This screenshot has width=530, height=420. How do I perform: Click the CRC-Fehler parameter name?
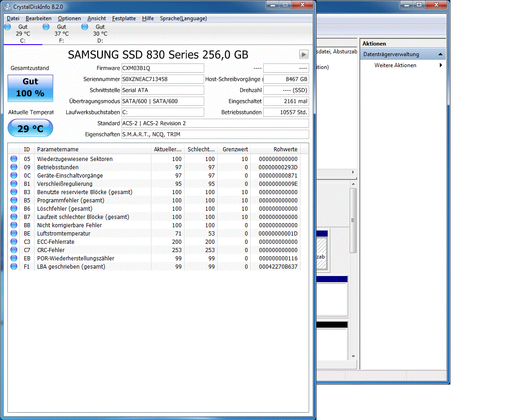(51, 250)
